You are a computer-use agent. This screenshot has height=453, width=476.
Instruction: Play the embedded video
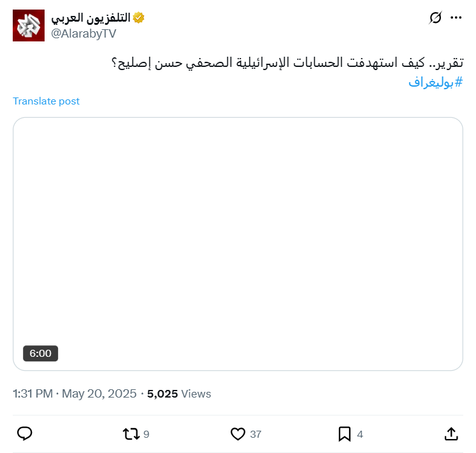pos(238,244)
